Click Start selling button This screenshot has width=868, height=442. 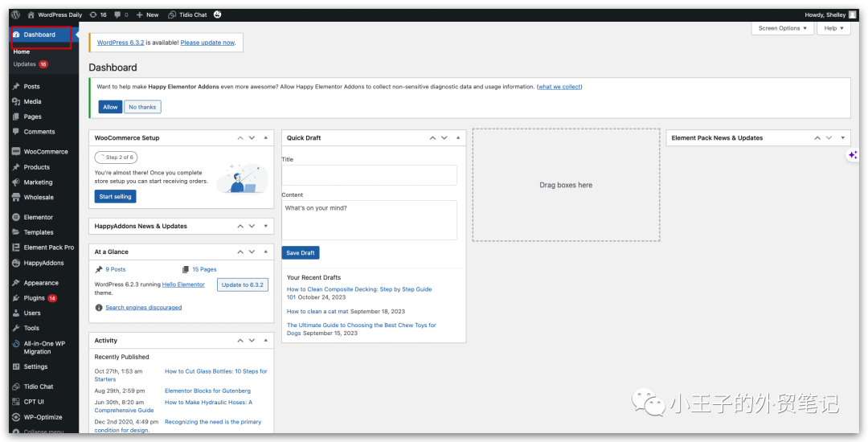coord(115,196)
